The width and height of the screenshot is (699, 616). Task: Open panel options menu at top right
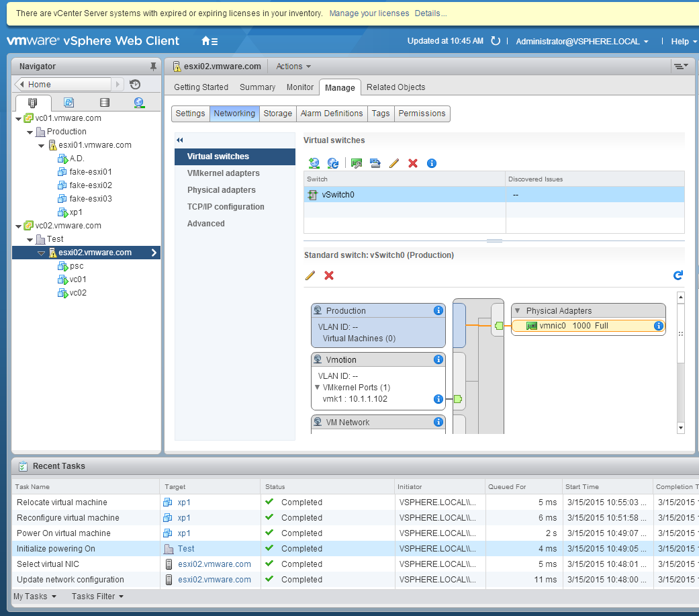click(681, 67)
